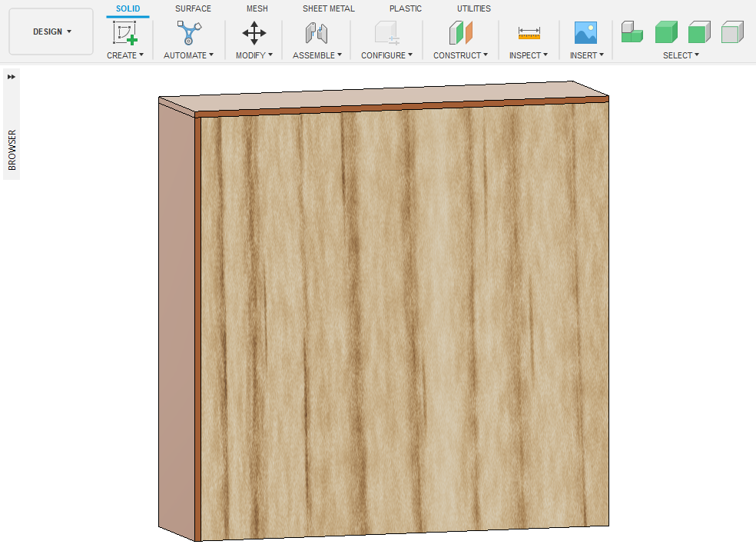Image resolution: width=756 pixels, height=551 pixels.
Task: Switch to the SHEET METAL tab
Action: coord(328,8)
